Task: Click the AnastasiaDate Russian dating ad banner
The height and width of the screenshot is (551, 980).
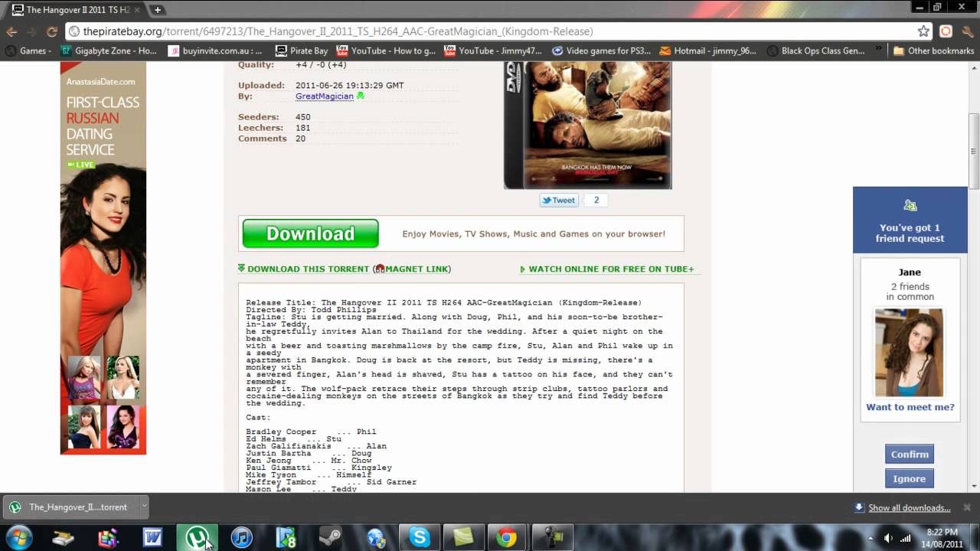Action: (103, 259)
